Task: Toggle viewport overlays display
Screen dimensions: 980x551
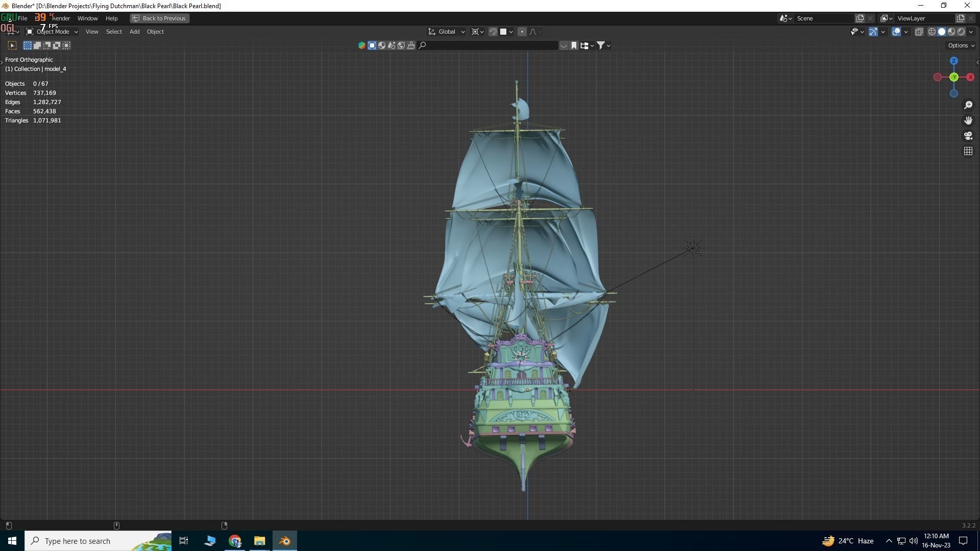Action: click(x=896, y=32)
